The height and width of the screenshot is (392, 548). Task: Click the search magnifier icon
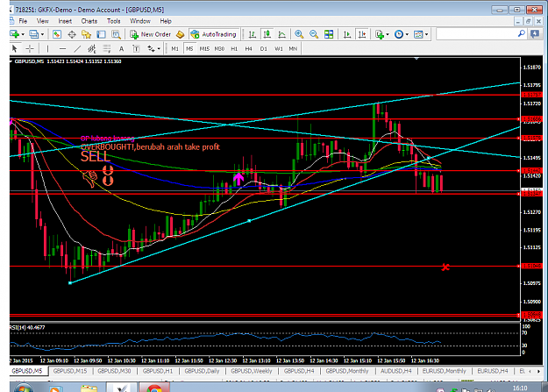point(521,34)
